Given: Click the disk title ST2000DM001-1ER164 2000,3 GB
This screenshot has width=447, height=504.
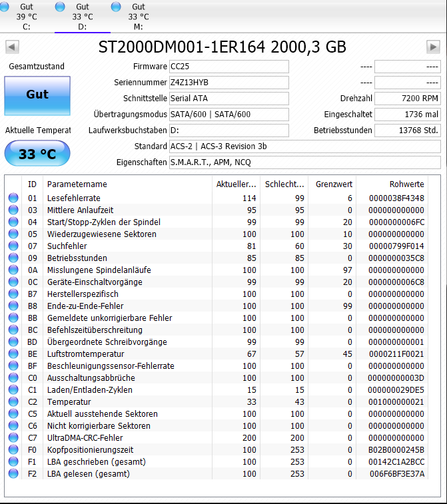Looking at the screenshot, I should pos(223,47).
